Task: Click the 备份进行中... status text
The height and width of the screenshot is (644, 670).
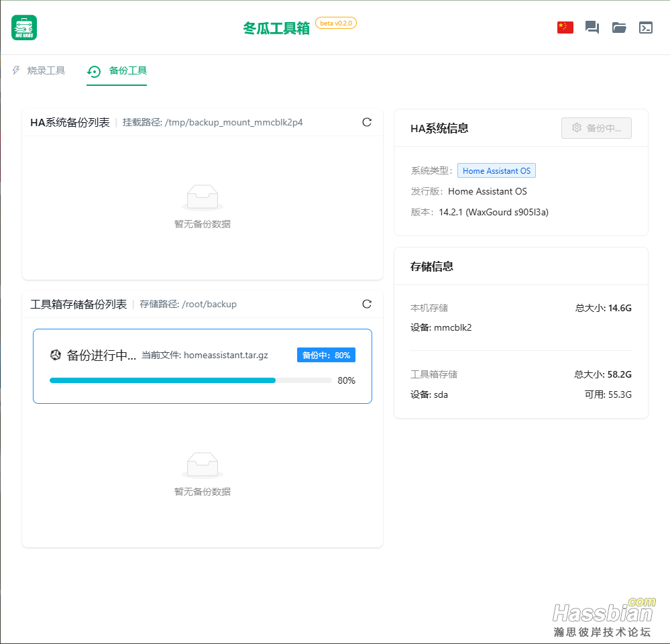Action: pyautogui.click(x=101, y=355)
